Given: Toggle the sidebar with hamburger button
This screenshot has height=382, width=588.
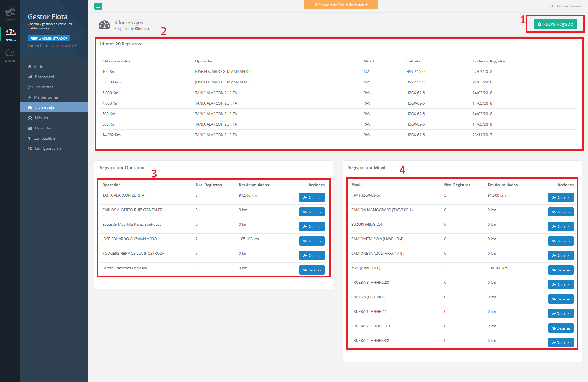Looking at the screenshot, I should tap(98, 6).
